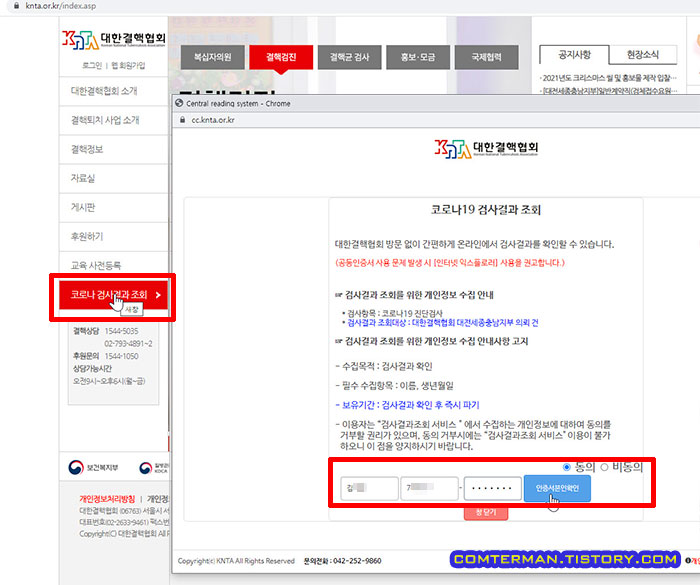This screenshot has width=700, height=585.
Task: Open 자료실 sidebar item
Action: (113, 178)
